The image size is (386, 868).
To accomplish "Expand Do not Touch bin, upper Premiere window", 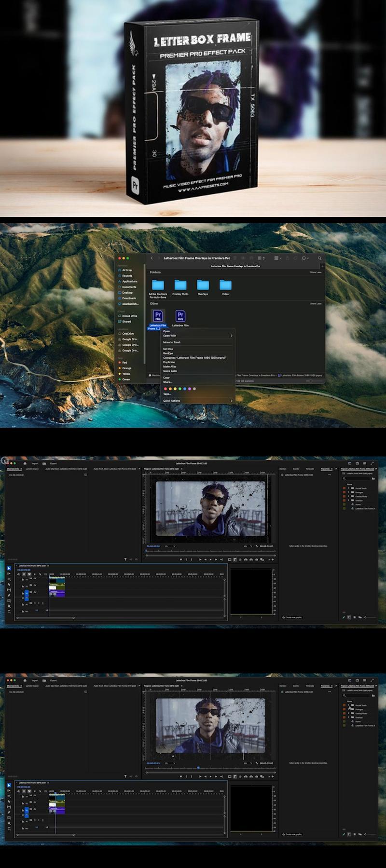I will coord(348,488).
